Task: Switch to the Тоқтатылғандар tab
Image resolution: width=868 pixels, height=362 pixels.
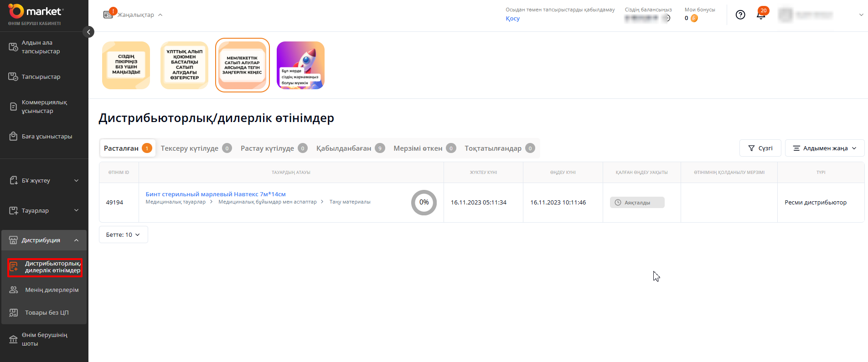Action: [x=500, y=148]
